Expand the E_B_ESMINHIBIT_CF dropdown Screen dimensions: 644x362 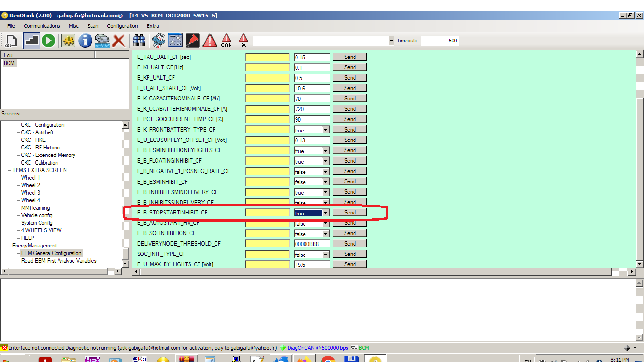[325, 182]
